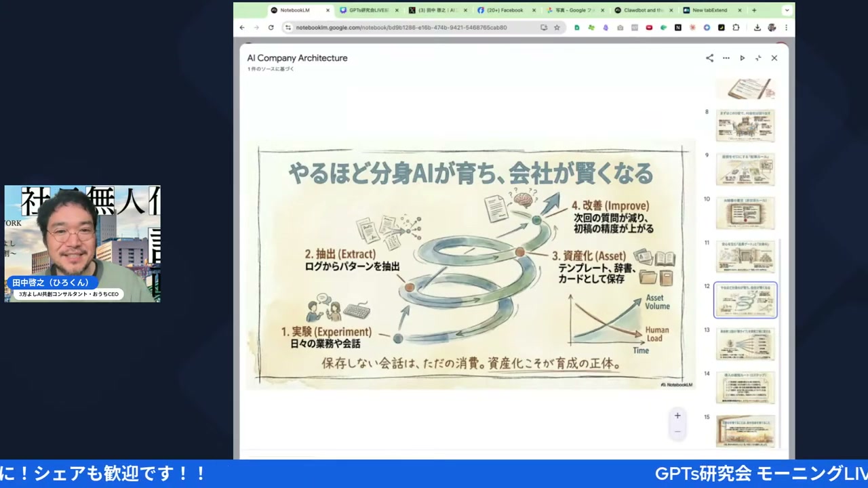Click the plus zoom-in control on the slide

pos(677,415)
